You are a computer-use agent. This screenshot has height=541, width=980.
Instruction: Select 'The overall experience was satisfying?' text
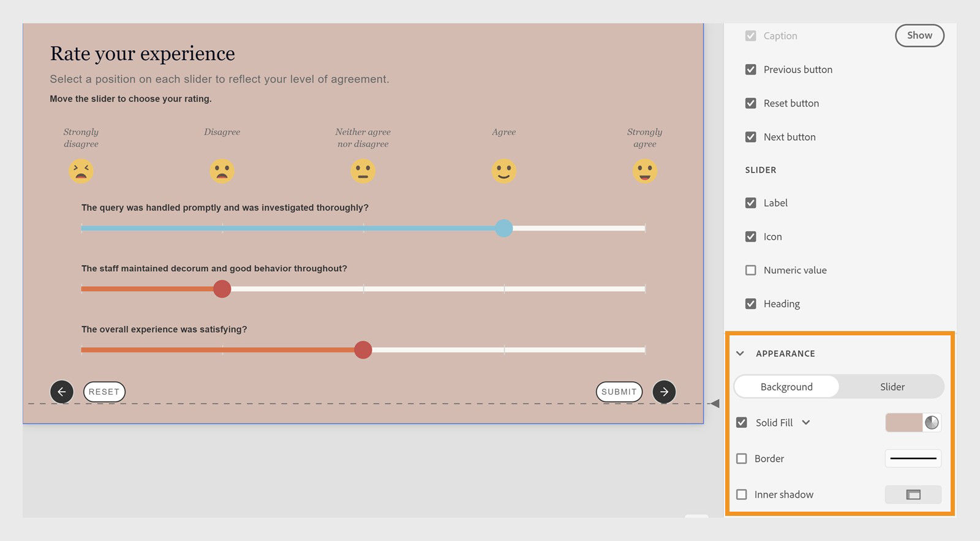tap(164, 329)
